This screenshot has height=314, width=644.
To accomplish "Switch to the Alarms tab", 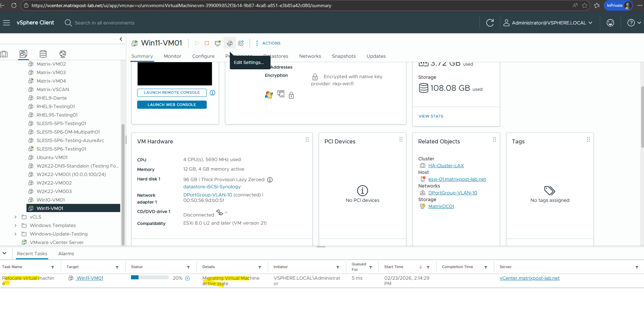I will [66, 254].
